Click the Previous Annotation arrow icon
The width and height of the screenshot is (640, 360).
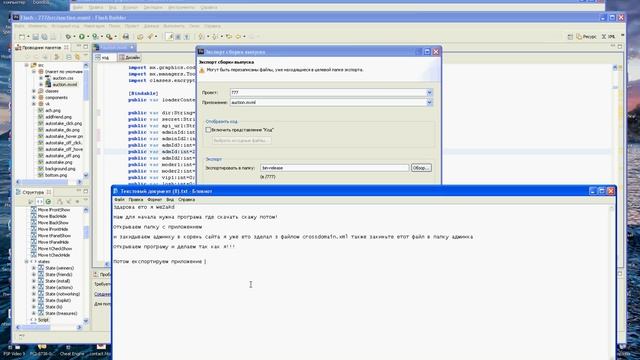pyautogui.click(x=215, y=37)
